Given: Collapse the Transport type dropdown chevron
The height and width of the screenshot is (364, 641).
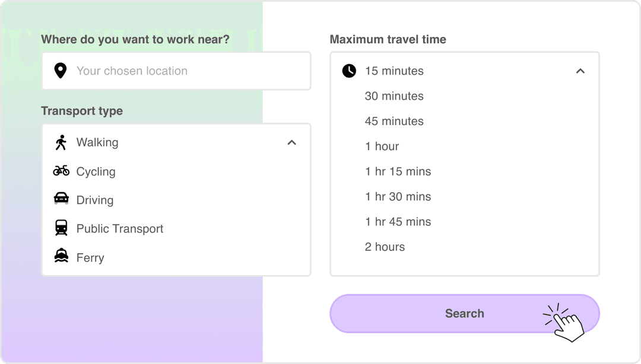Looking at the screenshot, I should click(x=291, y=142).
